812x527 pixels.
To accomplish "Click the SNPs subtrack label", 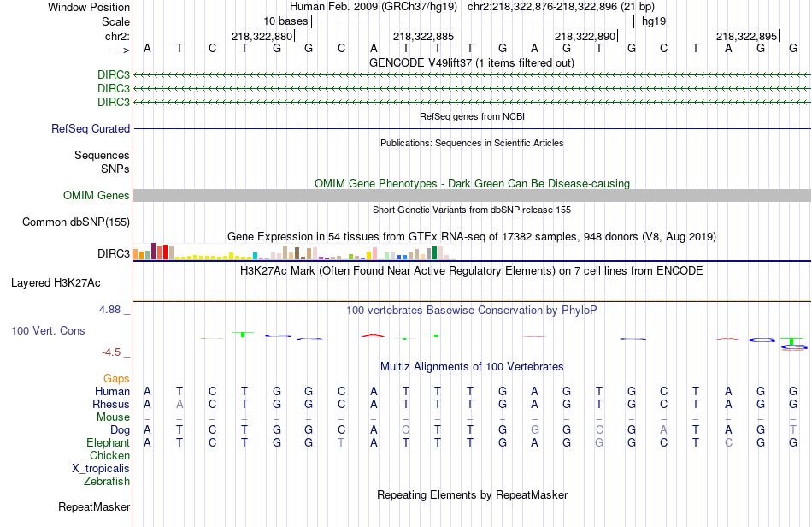I will tap(115, 169).
